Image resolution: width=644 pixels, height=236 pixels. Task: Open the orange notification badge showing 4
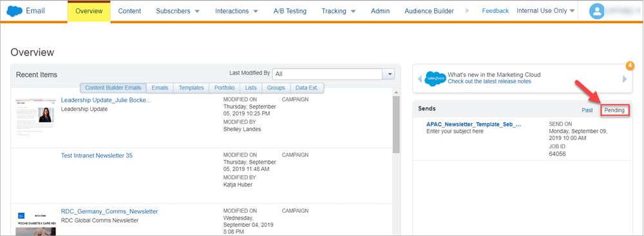tap(630, 65)
